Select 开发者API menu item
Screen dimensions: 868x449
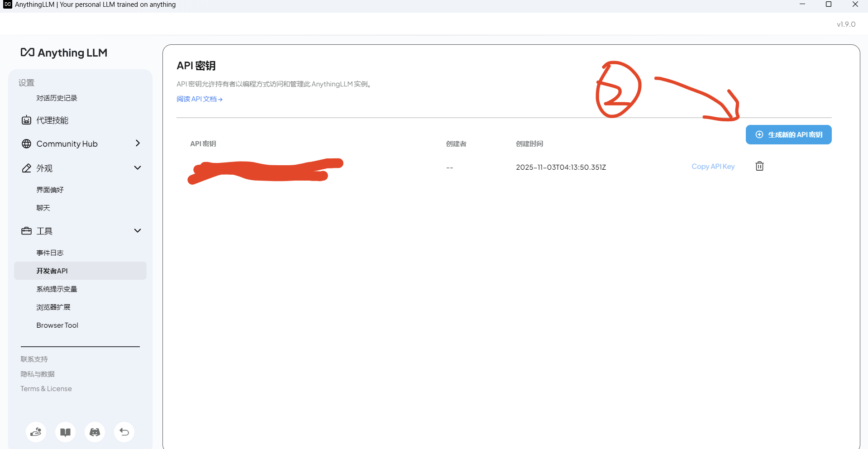click(80, 271)
